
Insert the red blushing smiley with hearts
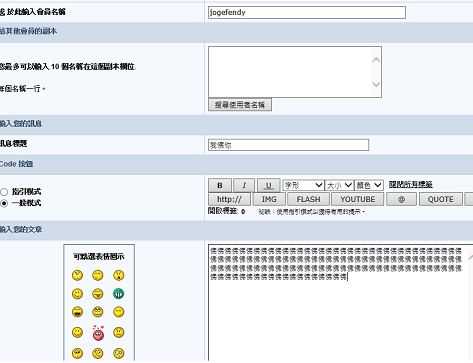click(x=98, y=333)
